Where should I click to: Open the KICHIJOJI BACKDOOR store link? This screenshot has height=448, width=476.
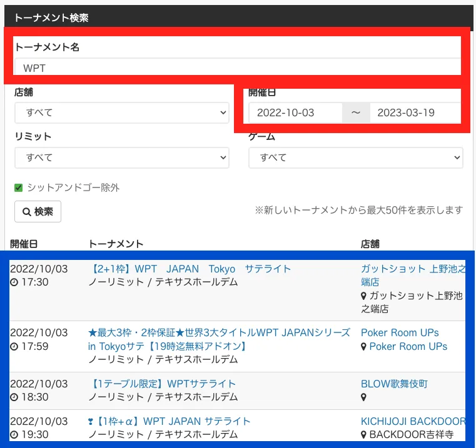click(x=413, y=421)
